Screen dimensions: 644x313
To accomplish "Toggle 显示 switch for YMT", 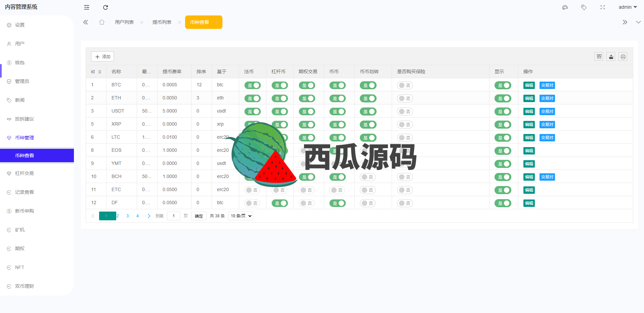I will point(503,164).
